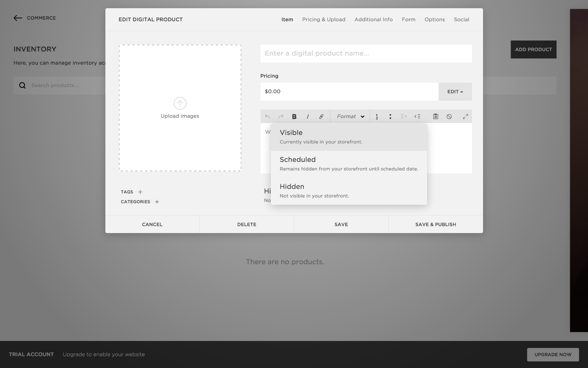Add a category with the plus icon
588x368 pixels.
[x=157, y=202]
